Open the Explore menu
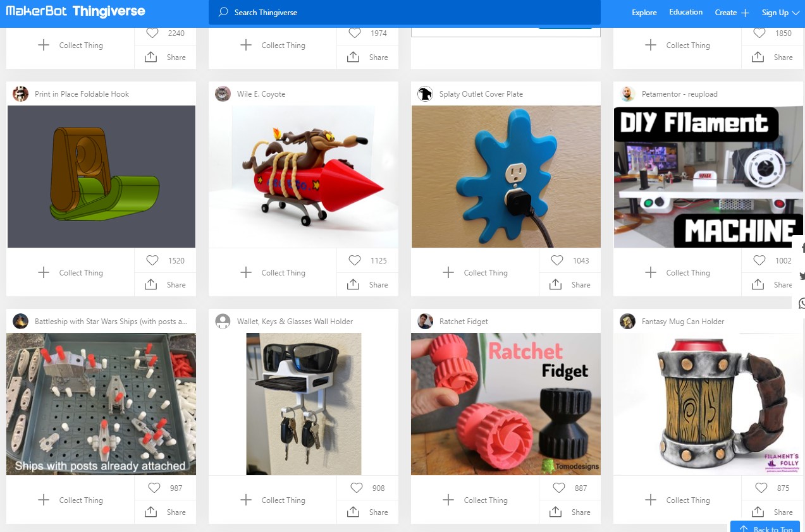The image size is (805, 532). point(644,12)
